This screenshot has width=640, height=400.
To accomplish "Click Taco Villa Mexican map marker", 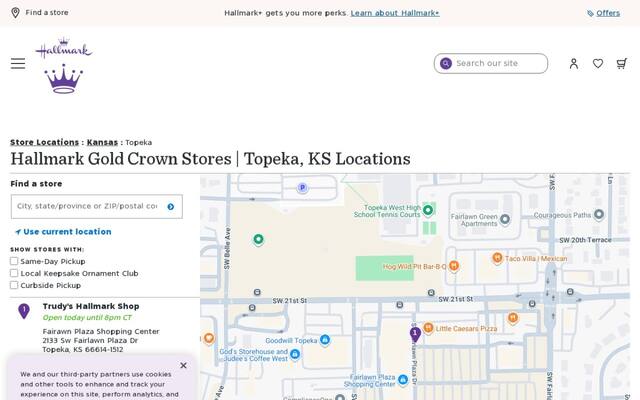I will pos(497,258).
